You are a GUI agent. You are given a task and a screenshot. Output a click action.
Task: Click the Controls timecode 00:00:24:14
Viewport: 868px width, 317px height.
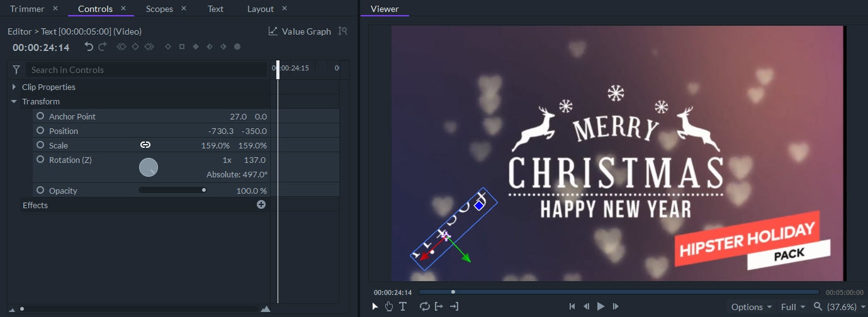[41, 47]
